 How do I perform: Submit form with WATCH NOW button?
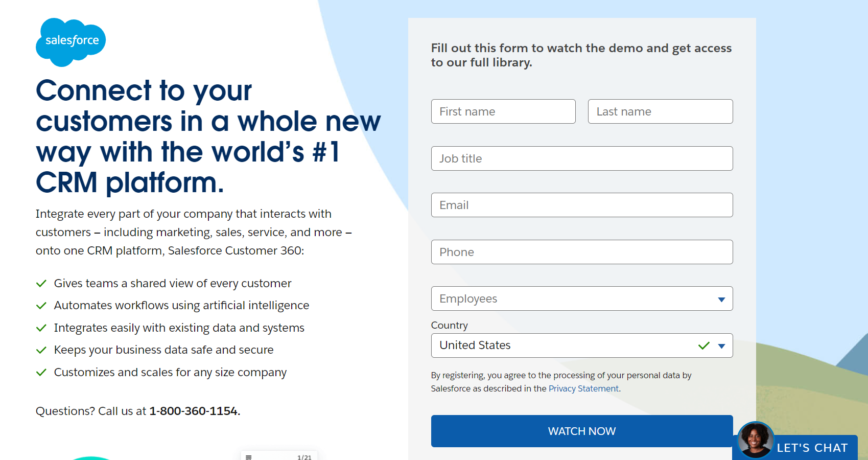(582, 431)
